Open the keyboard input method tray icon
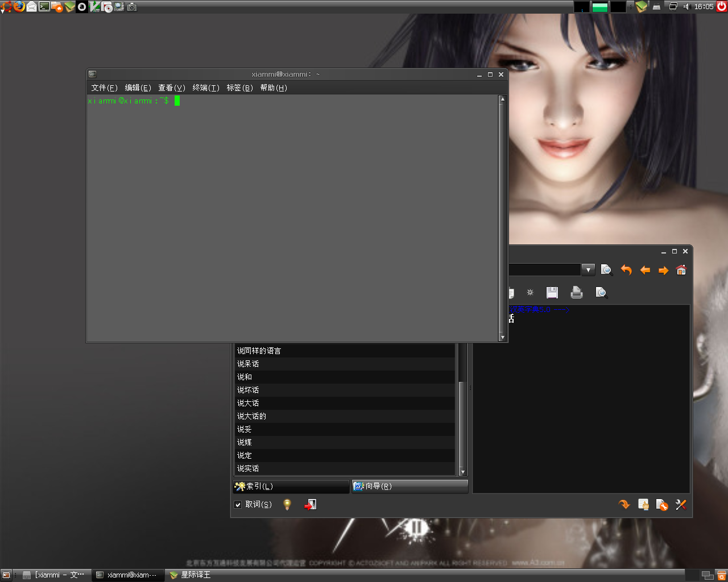The width and height of the screenshot is (728, 582). 656,7
